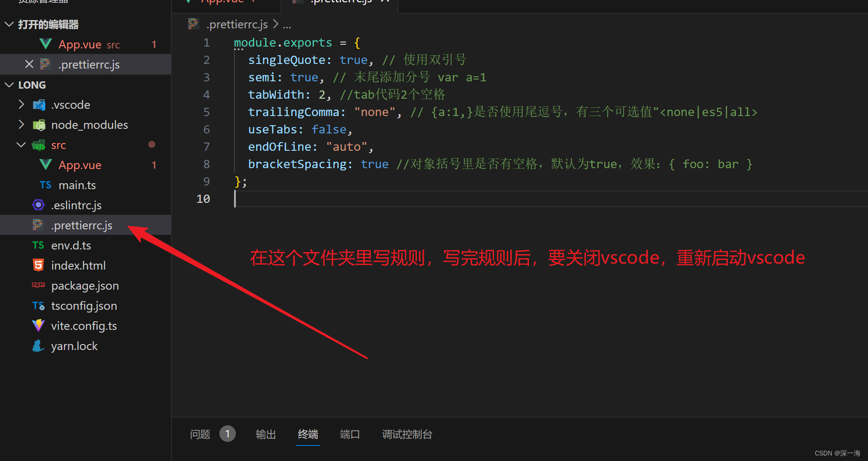Screen dimensions: 868x461
Task: Open the yarn.lock file
Action: tap(74, 345)
